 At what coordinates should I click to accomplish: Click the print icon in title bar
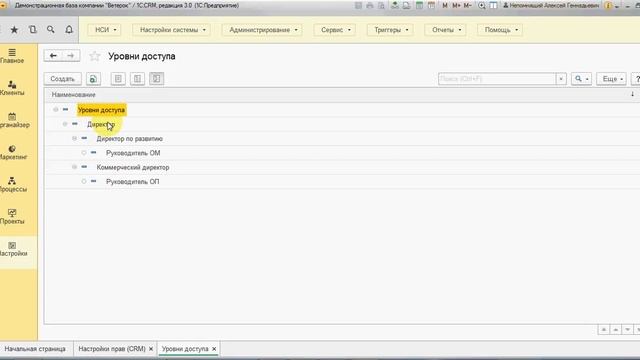(x=370, y=6)
